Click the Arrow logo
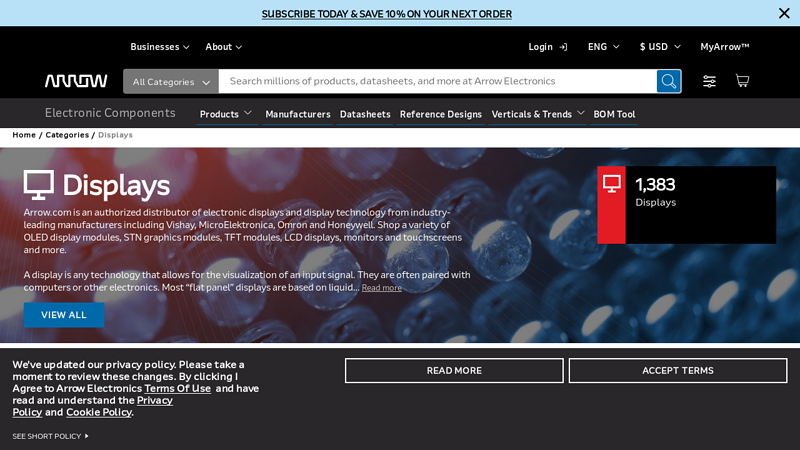The height and width of the screenshot is (450, 800). click(x=76, y=81)
